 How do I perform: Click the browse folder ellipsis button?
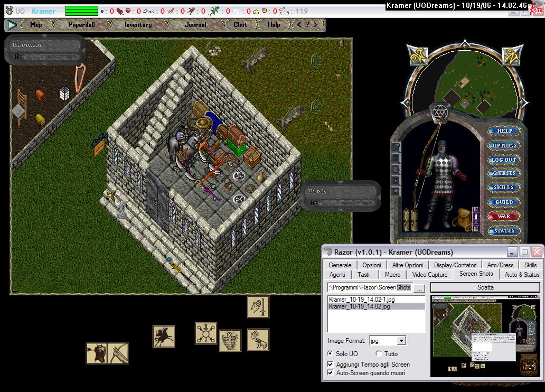pyautogui.click(x=419, y=288)
